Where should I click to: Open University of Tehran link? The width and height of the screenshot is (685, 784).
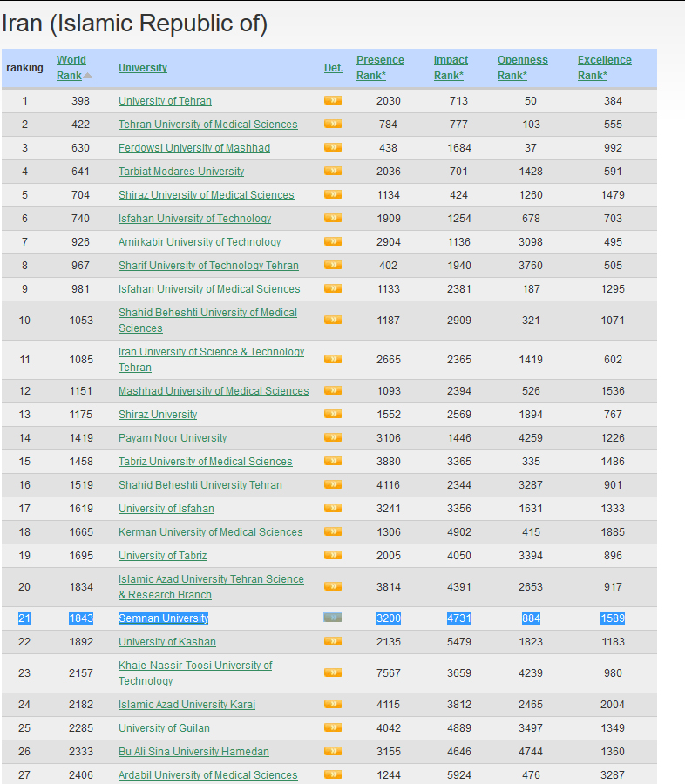coord(165,100)
